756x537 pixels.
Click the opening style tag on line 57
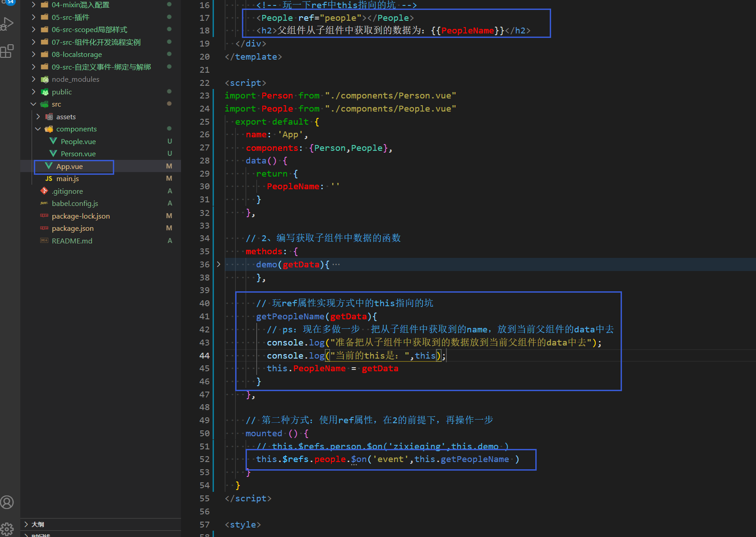pos(243,524)
